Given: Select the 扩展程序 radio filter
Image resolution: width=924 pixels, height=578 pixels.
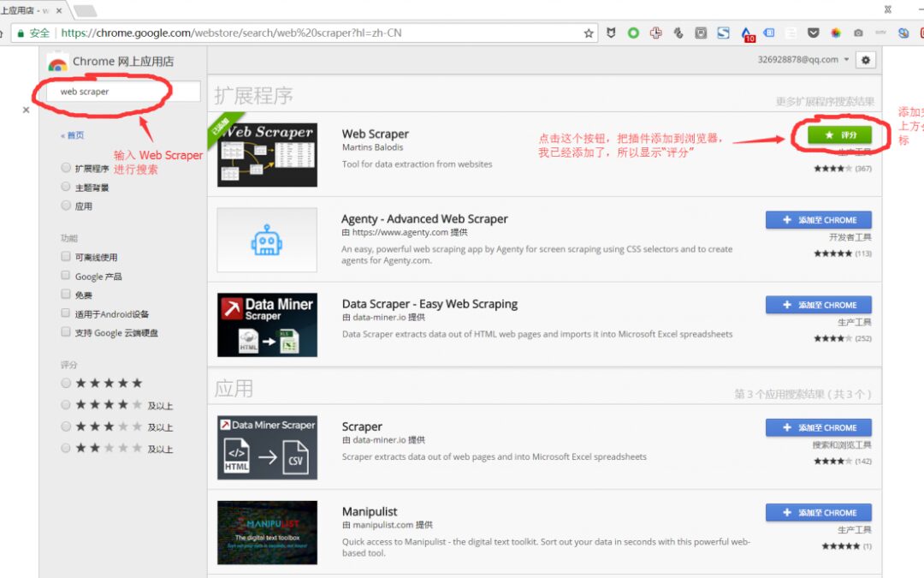Looking at the screenshot, I should pyautogui.click(x=66, y=168).
